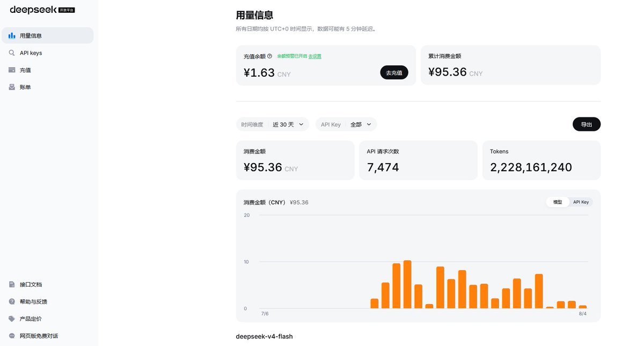Click the 8/4 axis date label
The height and width of the screenshot is (346, 644).
pyautogui.click(x=583, y=313)
